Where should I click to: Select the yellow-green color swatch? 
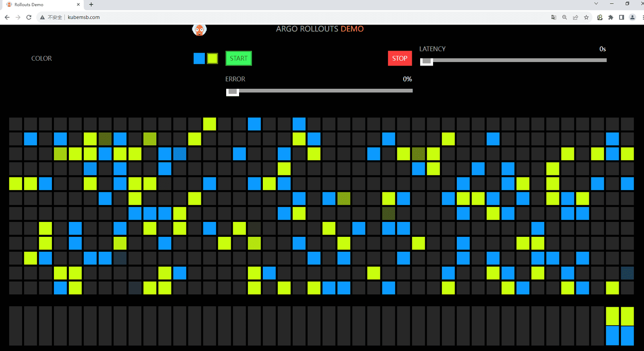click(x=213, y=58)
